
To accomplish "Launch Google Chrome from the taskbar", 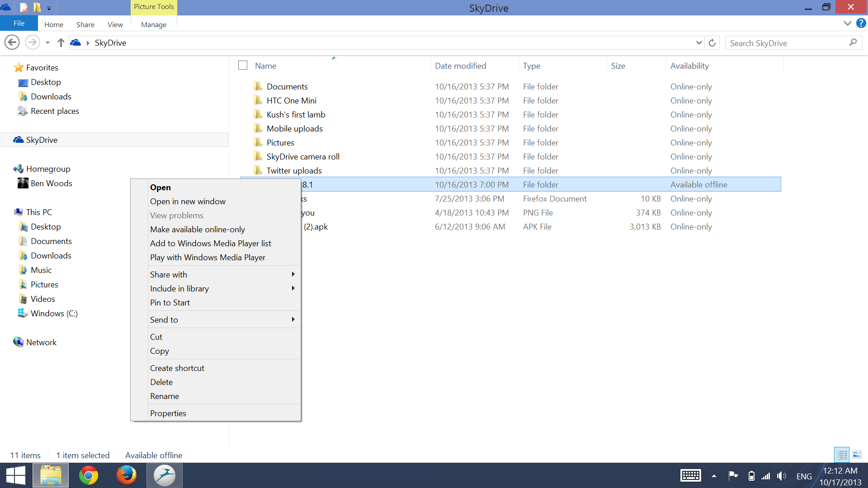I will [89, 475].
